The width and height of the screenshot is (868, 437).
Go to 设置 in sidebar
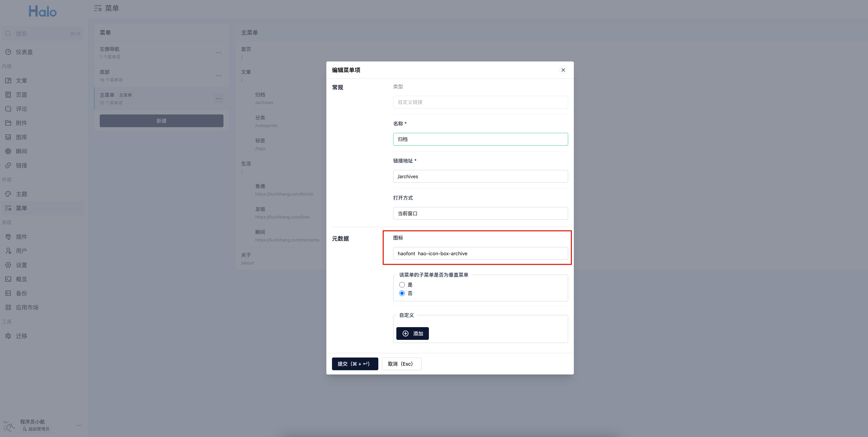coord(21,265)
